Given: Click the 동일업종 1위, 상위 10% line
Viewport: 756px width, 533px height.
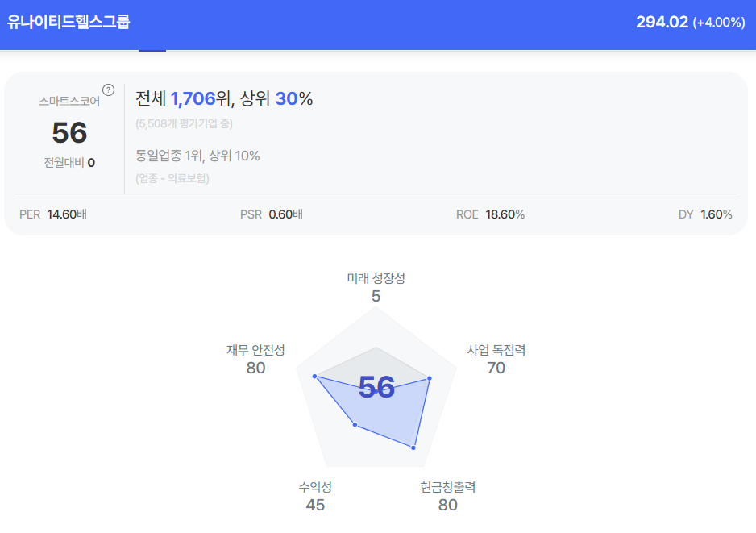Looking at the screenshot, I should (198, 156).
